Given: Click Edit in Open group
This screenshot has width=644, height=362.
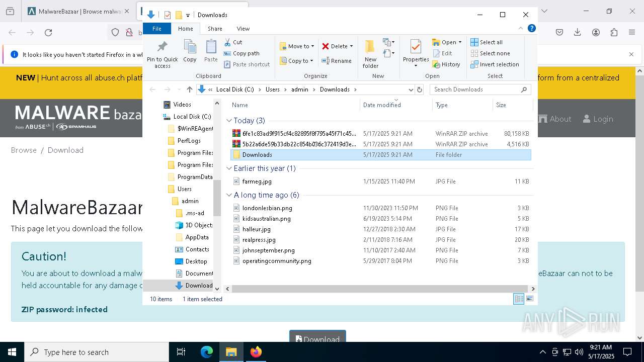Looking at the screenshot, I should (x=442, y=53).
